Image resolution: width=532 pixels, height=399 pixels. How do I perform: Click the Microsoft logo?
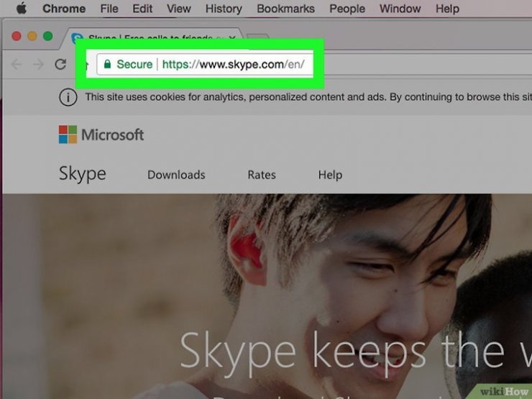pos(101,134)
